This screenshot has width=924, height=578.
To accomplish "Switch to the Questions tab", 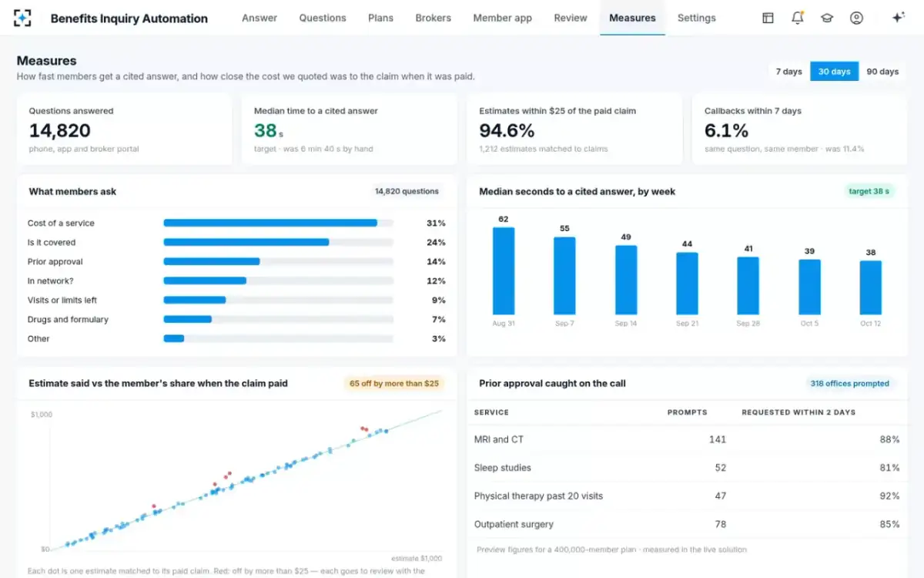I will click(323, 18).
